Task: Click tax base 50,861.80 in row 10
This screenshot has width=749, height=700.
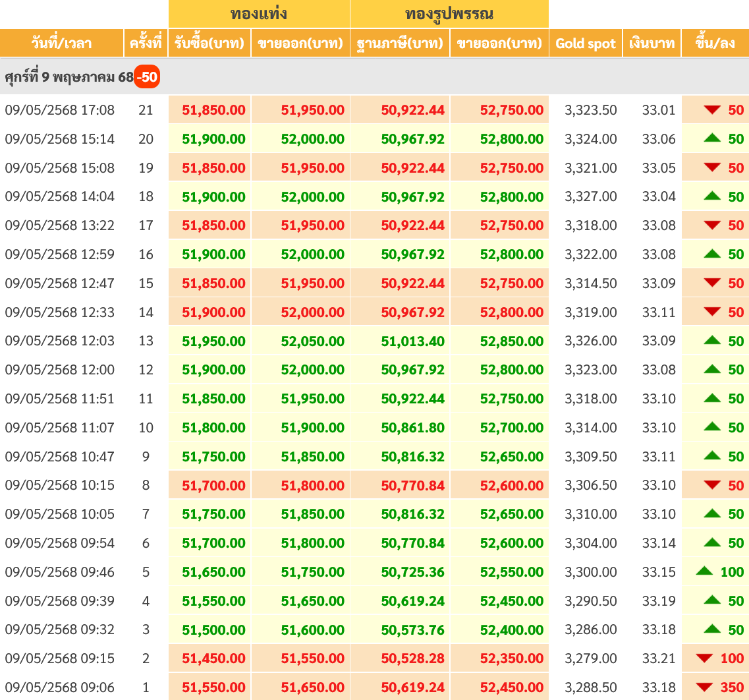Action: tap(413, 428)
